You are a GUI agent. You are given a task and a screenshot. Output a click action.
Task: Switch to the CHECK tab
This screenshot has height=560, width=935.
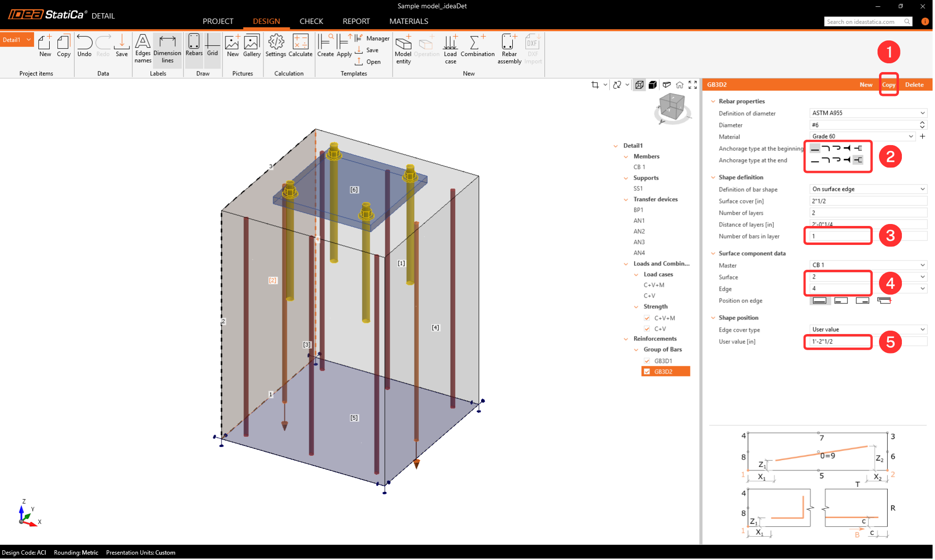click(x=311, y=21)
